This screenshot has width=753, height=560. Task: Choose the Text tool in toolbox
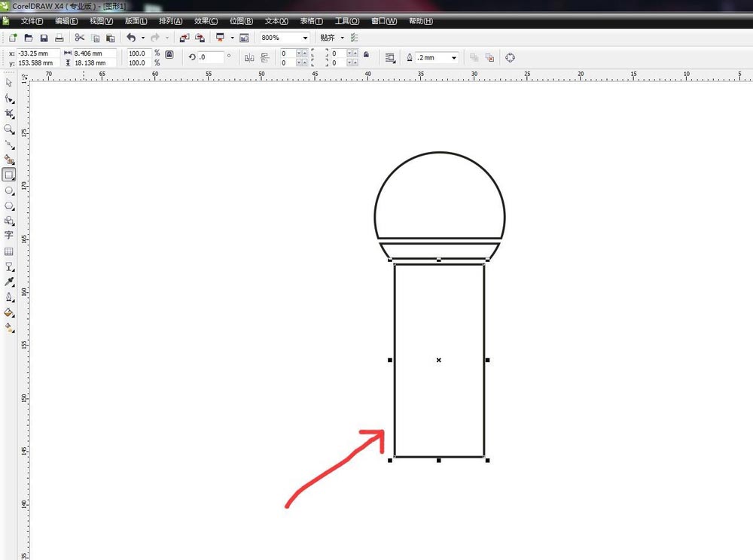point(8,235)
